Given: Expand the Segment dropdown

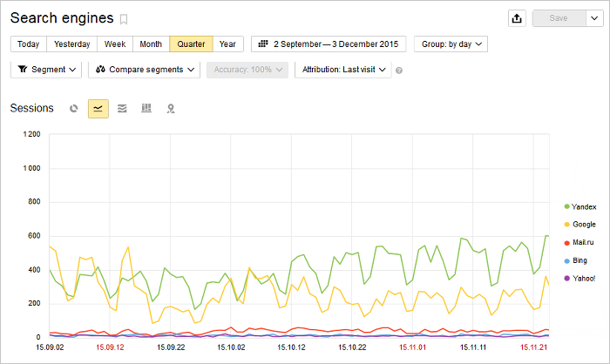Looking at the screenshot, I should [x=47, y=69].
